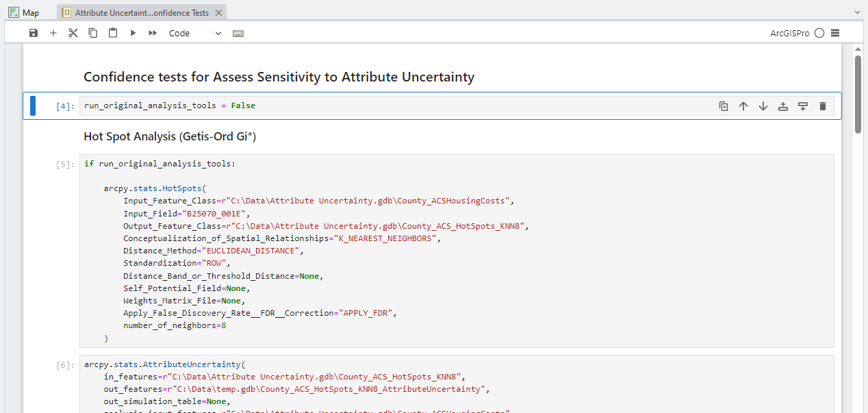The image size is (868, 413).
Task: Expand the chevron at the far top right
Action: pos(857,12)
